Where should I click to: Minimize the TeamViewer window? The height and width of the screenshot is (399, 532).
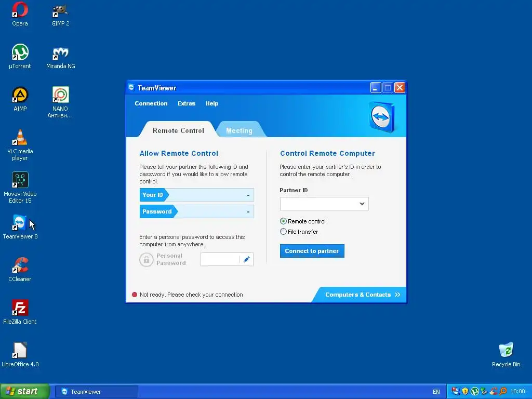click(375, 88)
